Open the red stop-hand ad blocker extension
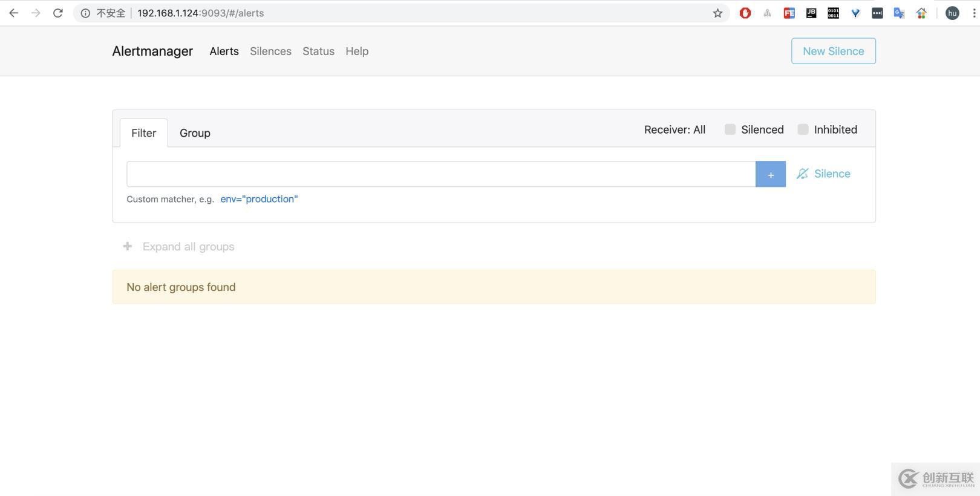Viewport: 980px width, 496px height. click(745, 13)
